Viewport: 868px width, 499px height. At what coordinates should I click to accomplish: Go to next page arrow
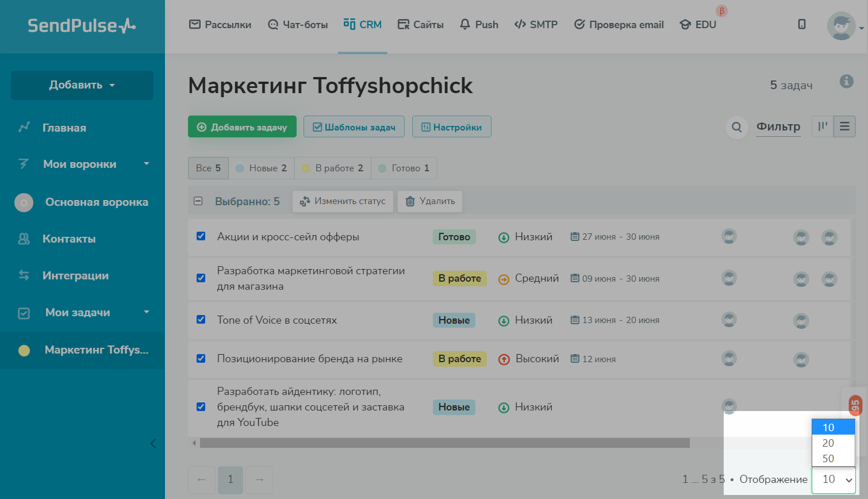[259, 480]
